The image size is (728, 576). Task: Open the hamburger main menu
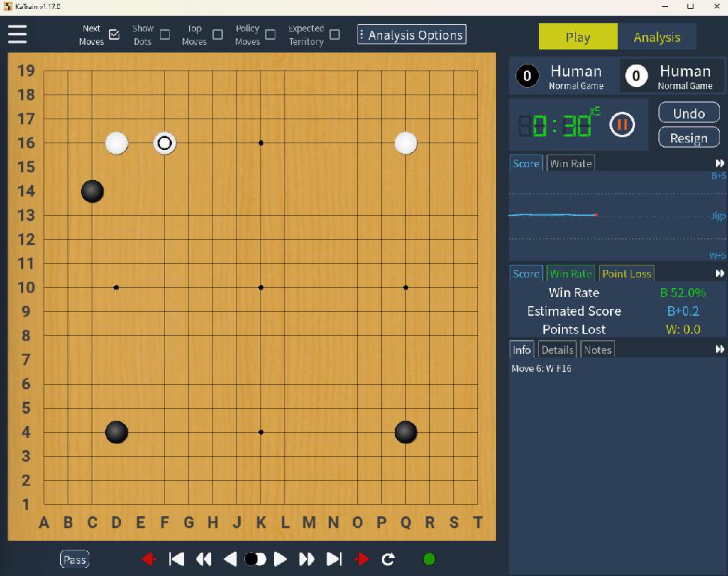tap(17, 34)
